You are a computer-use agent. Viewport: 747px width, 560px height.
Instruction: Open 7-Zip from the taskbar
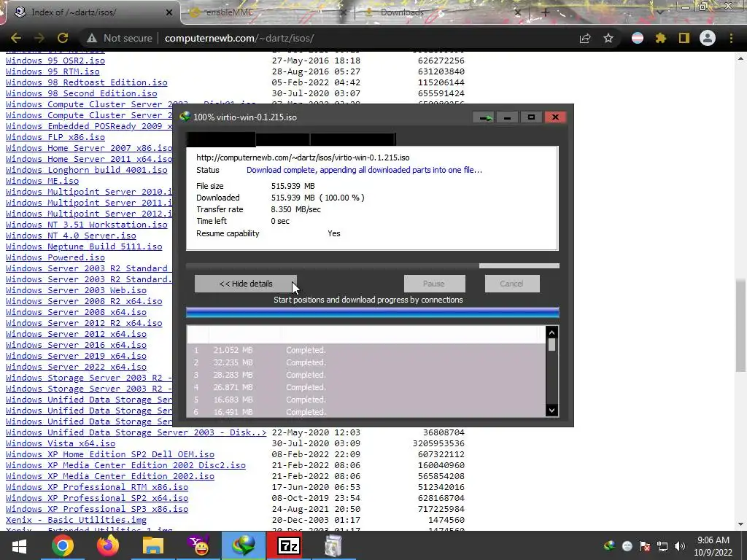click(x=289, y=545)
